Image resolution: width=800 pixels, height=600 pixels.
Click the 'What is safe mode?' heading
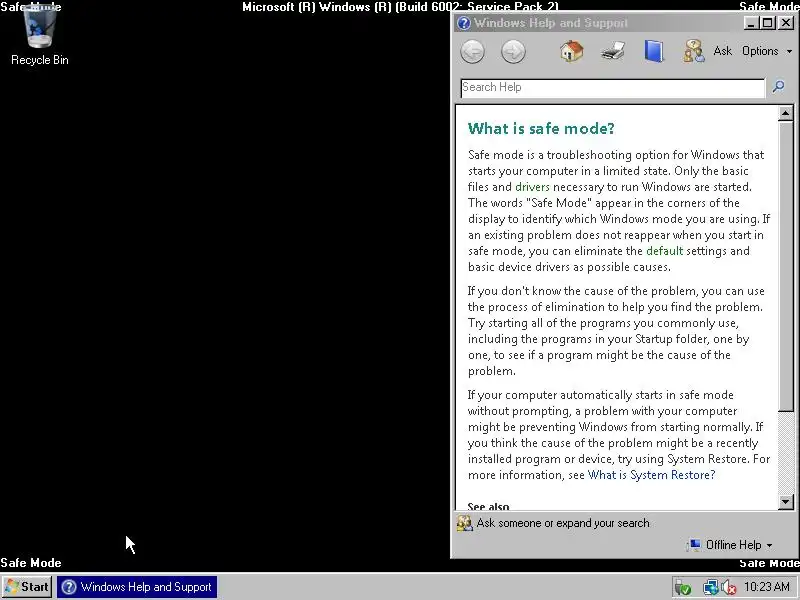click(x=541, y=128)
